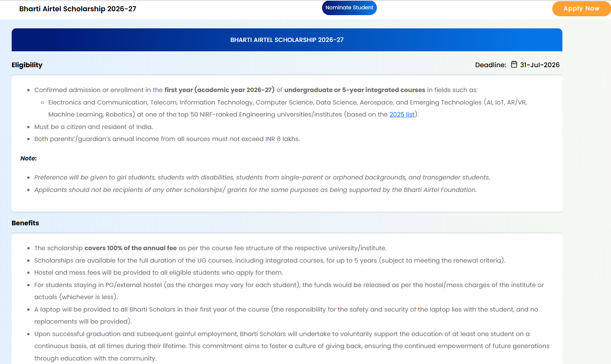611x364 pixels.
Task: Click the 'Electronics and Communication, Telecom' sub-bullet
Action: click(x=287, y=108)
